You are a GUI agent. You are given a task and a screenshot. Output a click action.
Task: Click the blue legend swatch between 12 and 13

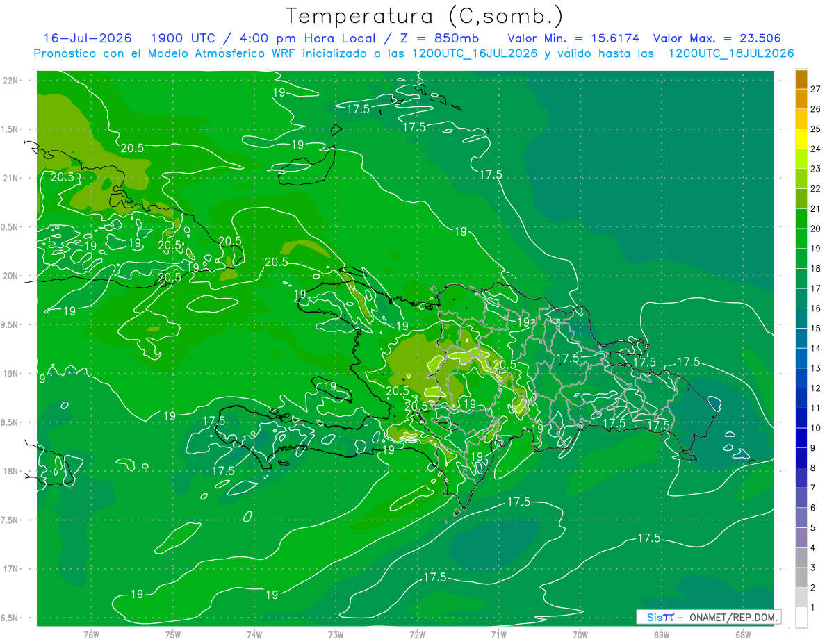click(x=801, y=378)
